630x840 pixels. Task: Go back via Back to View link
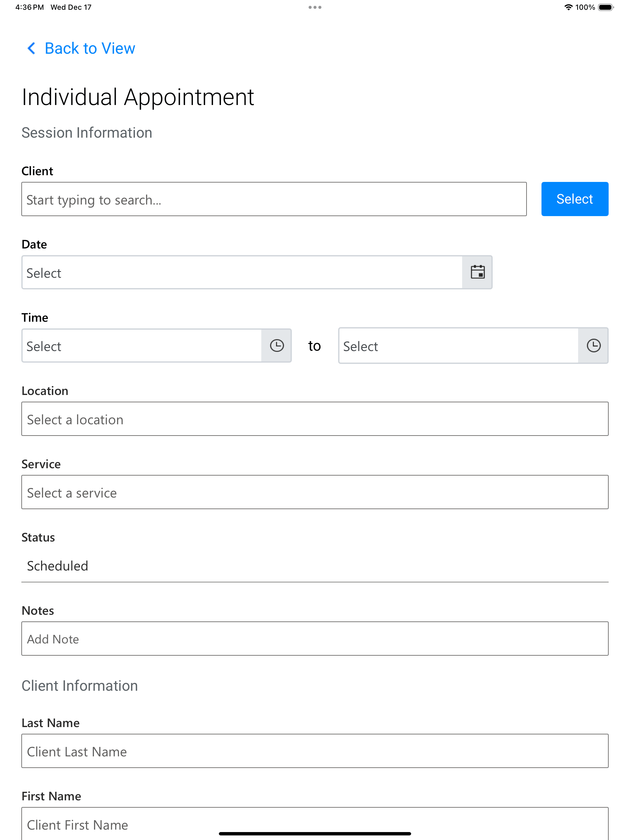pos(90,48)
